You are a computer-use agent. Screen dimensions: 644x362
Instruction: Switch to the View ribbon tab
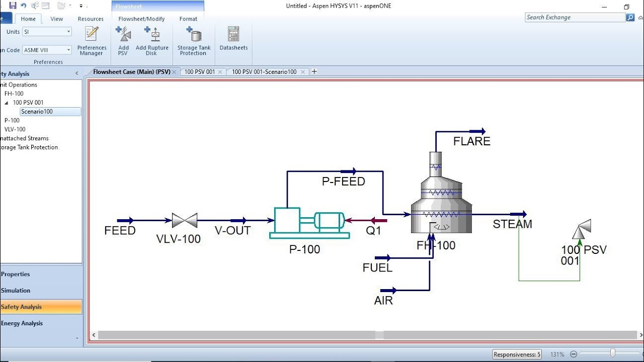pyautogui.click(x=57, y=19)
